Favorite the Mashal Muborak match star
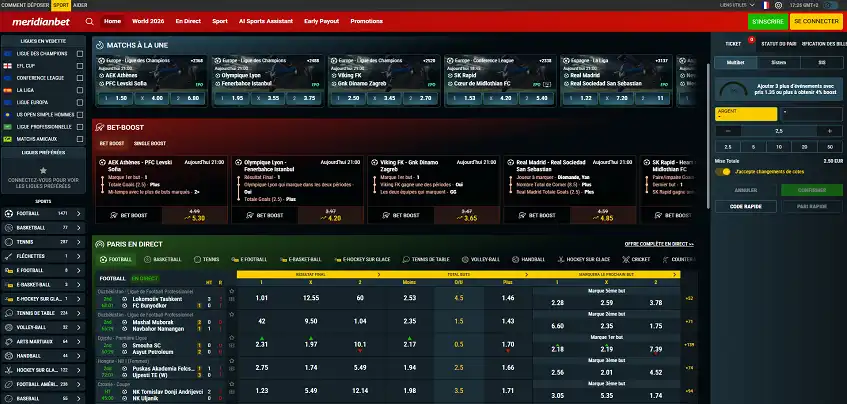Image resolution: width=847 pixels, height=404 pixels. click(x=232, y=314)
